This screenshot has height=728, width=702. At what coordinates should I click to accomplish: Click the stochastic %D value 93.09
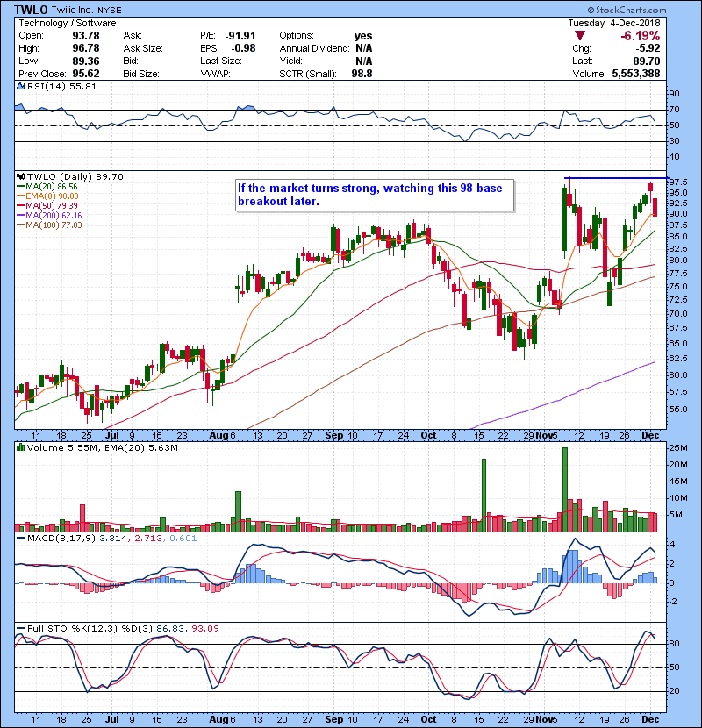[204, 629]
